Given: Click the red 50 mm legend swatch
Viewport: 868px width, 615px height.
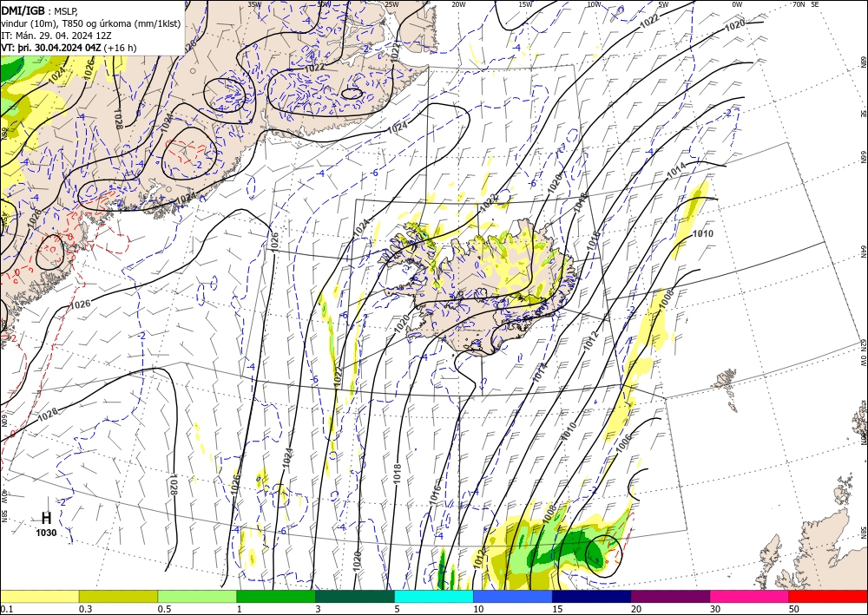Looking at the screenshot, I should tap(828, 596).
